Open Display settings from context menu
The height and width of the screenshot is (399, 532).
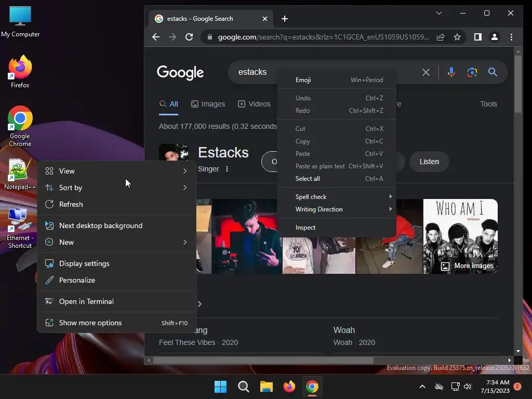[116, 263]
